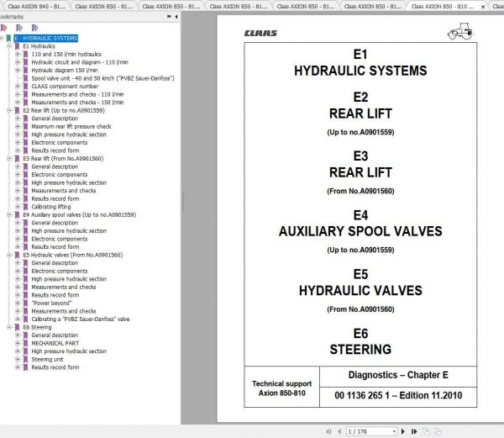The width and height of the screenshot is (504, 438).
Task: Collapse the E4 Auxiliary spool valves node
Action: pyautogui.click(x=9, y=215)
